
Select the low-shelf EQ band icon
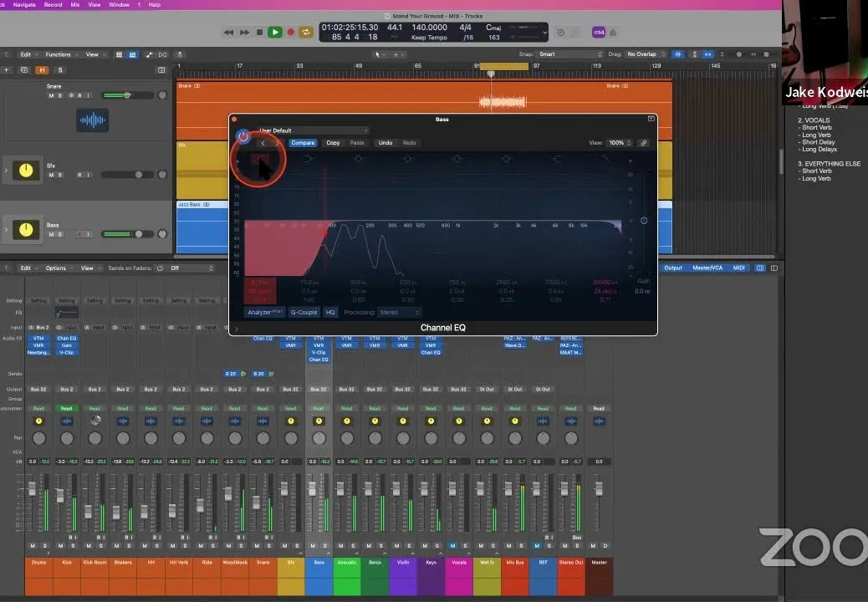point(309,159)
